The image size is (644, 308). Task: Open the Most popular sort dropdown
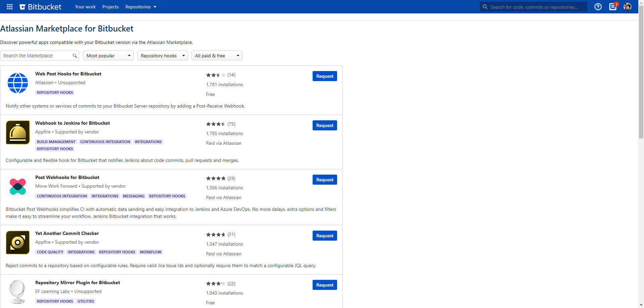click(108, 56)
